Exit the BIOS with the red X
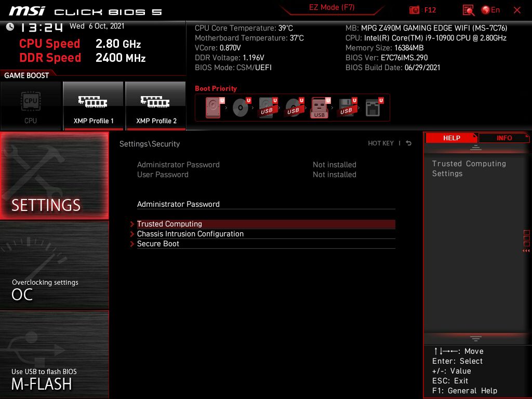Viewport: 532px width, 399px height. 517,10
